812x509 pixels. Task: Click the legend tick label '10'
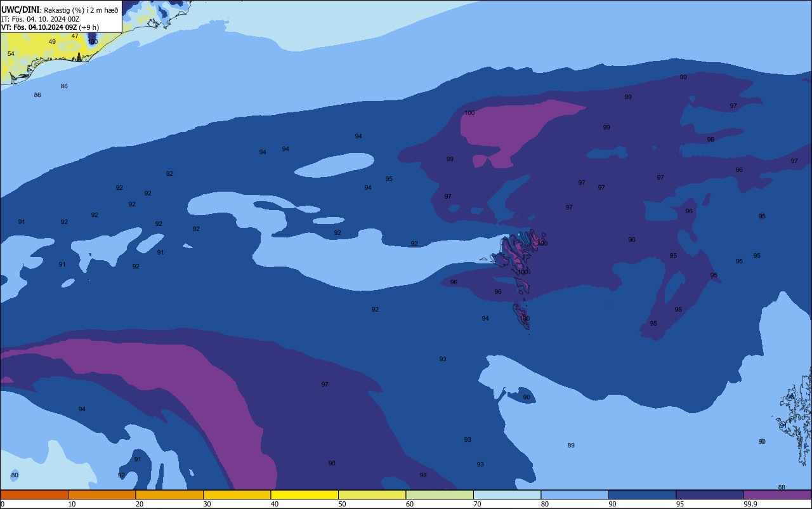pyautogui.click(x=72, y=504)
